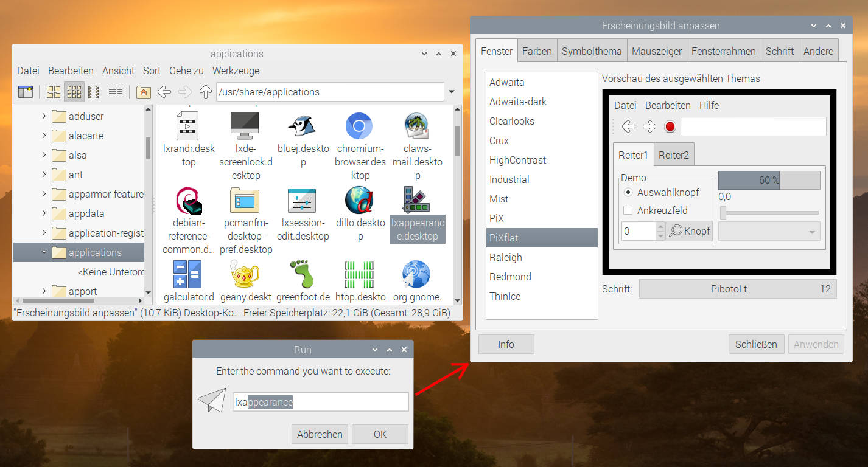Click the red stop icon in theme preview

pyautogui.click(x=670, y=126)
